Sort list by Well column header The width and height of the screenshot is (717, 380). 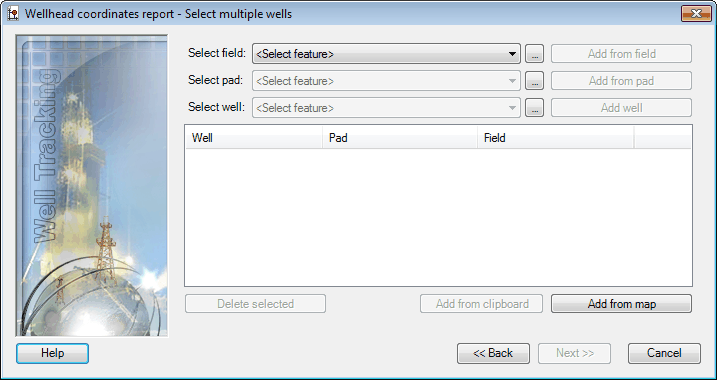[254, 138]
